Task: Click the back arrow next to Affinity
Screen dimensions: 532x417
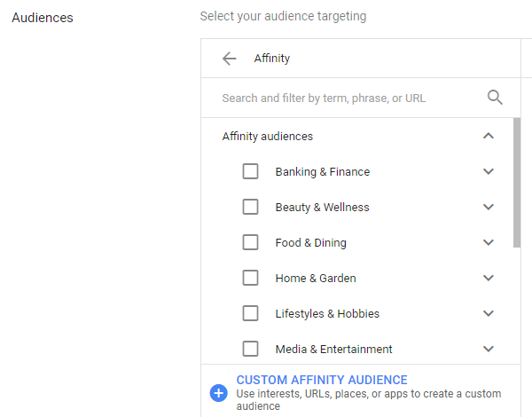Action: coord(230,59)
